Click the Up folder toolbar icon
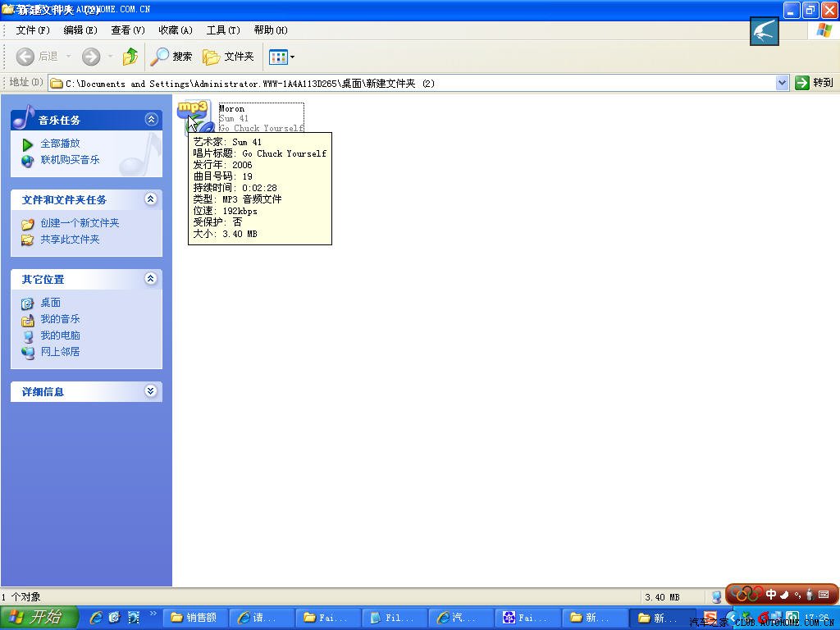 [x=130, y=57]
